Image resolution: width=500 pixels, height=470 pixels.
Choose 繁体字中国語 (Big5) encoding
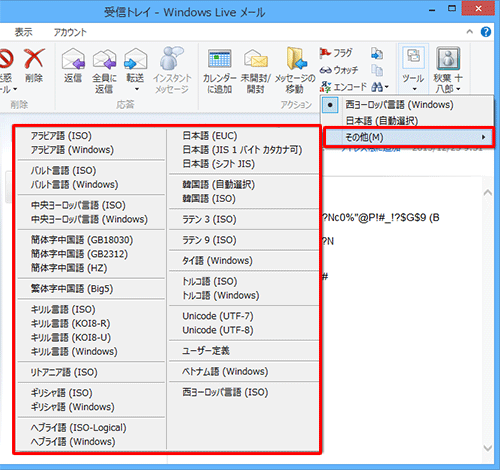72,288
